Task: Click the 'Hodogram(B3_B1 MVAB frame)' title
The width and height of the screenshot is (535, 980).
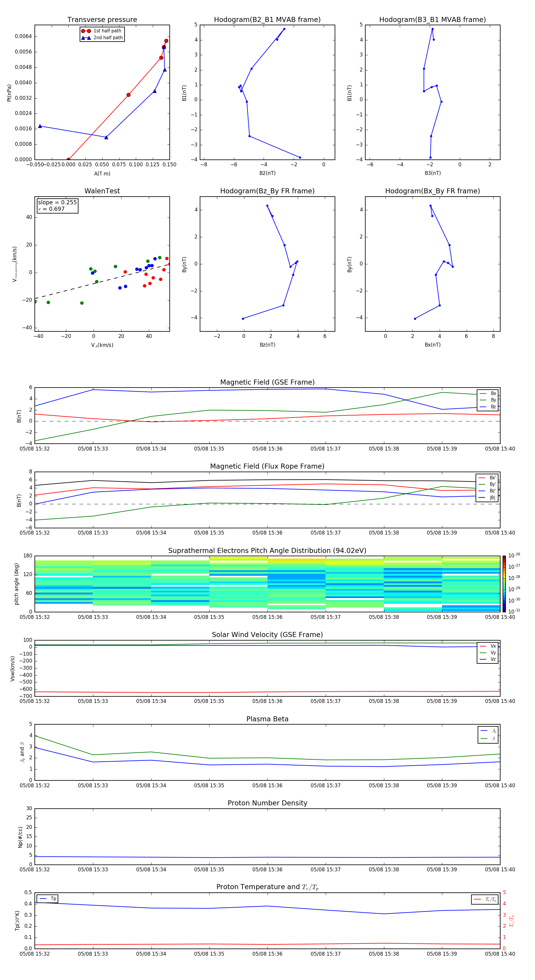Action: pos(432,20)
